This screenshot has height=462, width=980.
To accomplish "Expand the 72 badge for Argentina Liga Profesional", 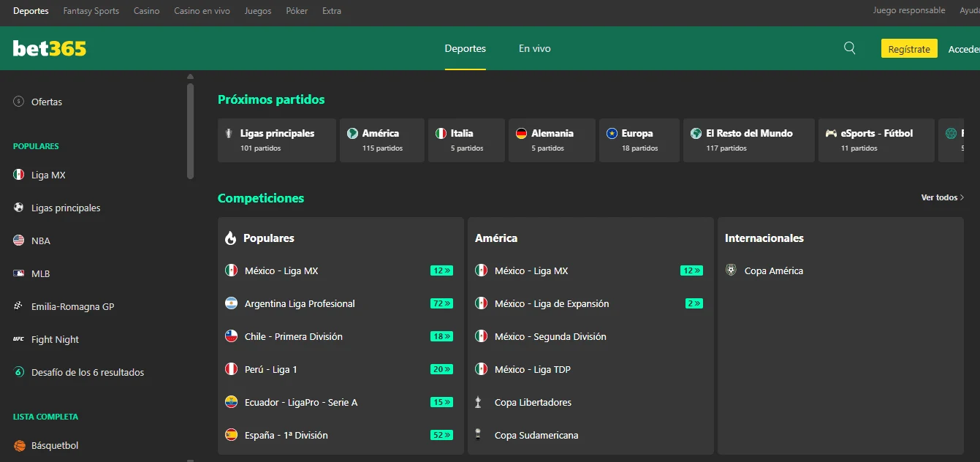I will tap(441, 303).
